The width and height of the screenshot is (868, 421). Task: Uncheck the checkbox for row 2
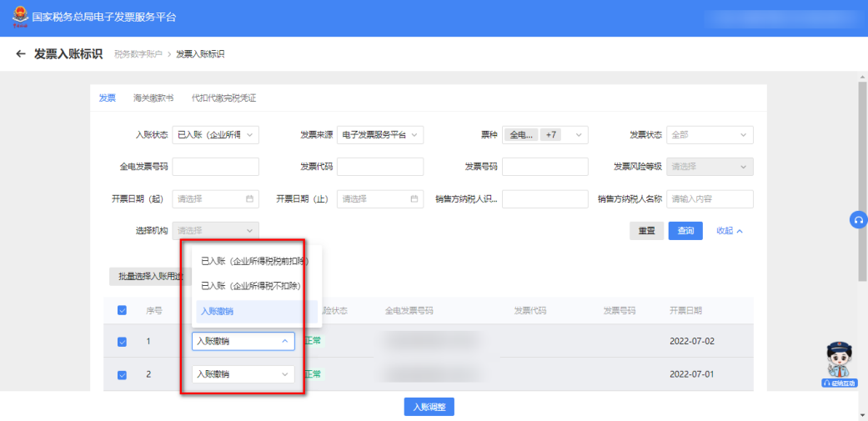coord(123,374)
